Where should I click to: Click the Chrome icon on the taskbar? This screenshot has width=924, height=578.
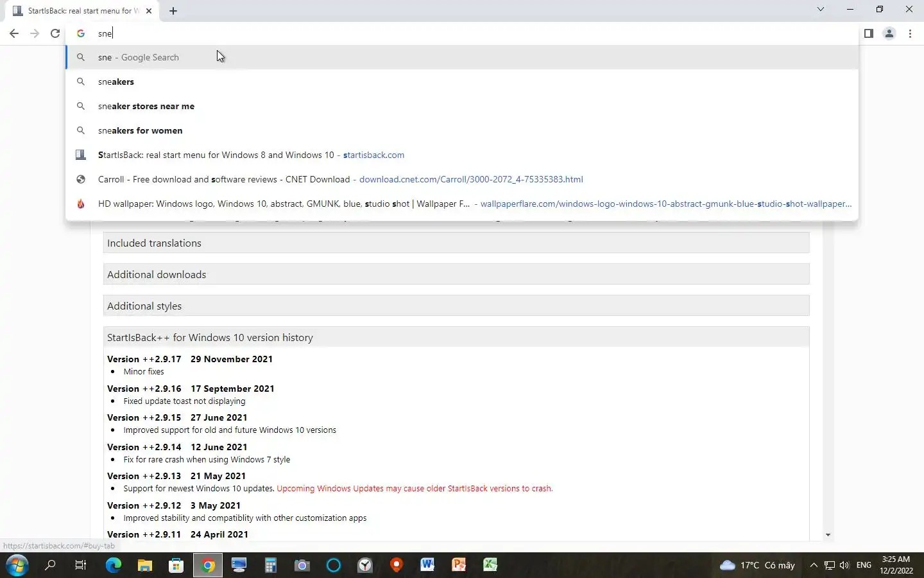(x=208, y=565)
